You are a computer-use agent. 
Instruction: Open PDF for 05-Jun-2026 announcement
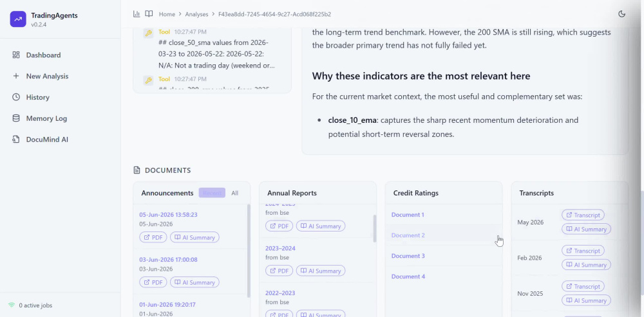point(153,237)
